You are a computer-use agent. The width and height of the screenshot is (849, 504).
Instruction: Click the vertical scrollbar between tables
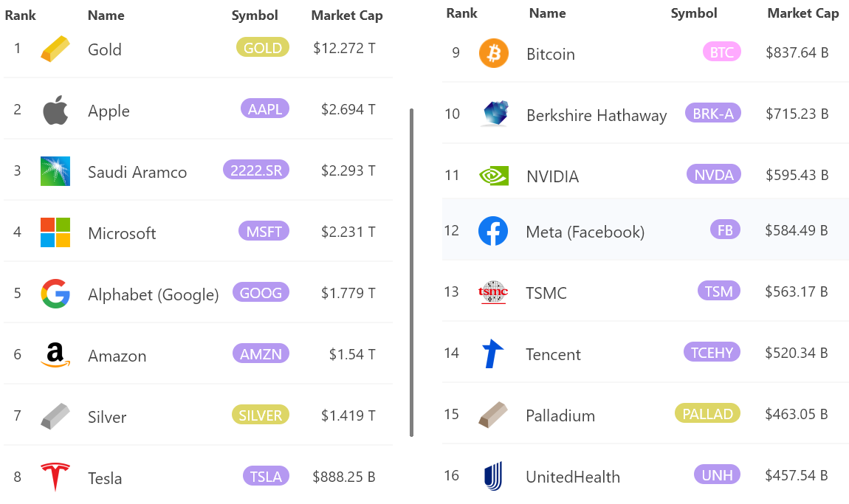tap(411, 273)
